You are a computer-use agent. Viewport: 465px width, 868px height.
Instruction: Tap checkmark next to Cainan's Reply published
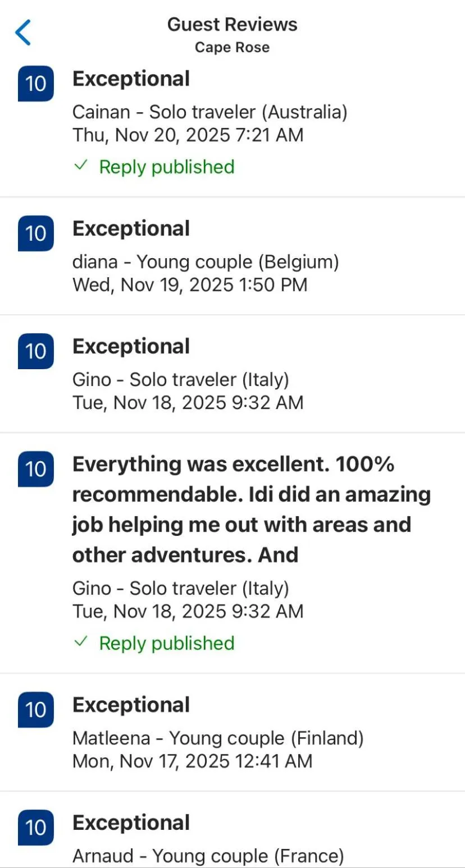[x=81, y=166]
